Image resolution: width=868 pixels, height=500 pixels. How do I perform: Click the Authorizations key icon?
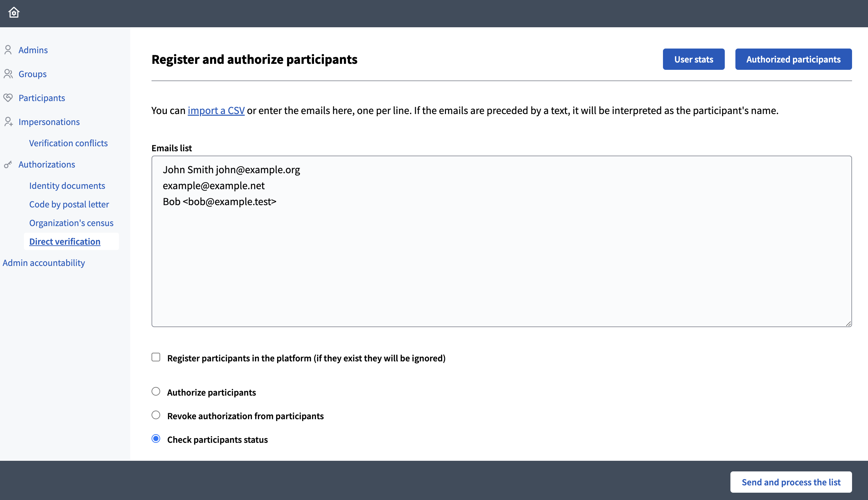tap(8, 165)
